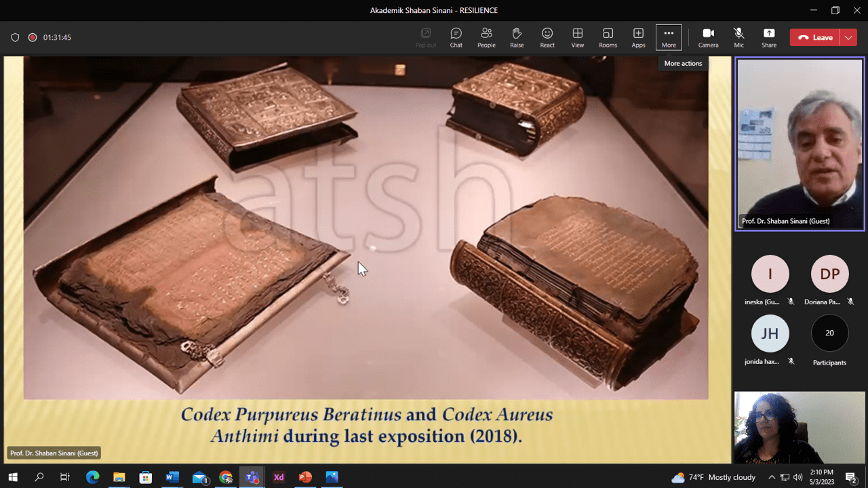Viewport: 868px width, 488px height.
Task: Open jonida's participant entry
Action: 770,333
